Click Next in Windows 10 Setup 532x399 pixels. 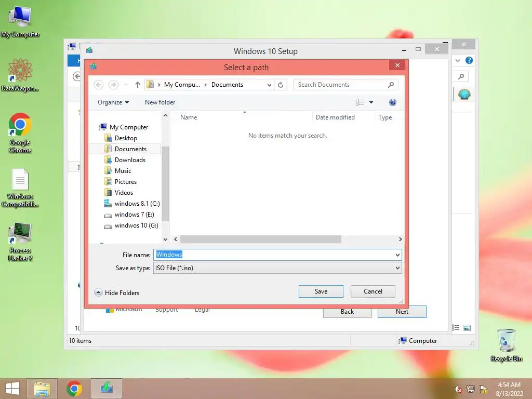402,312
